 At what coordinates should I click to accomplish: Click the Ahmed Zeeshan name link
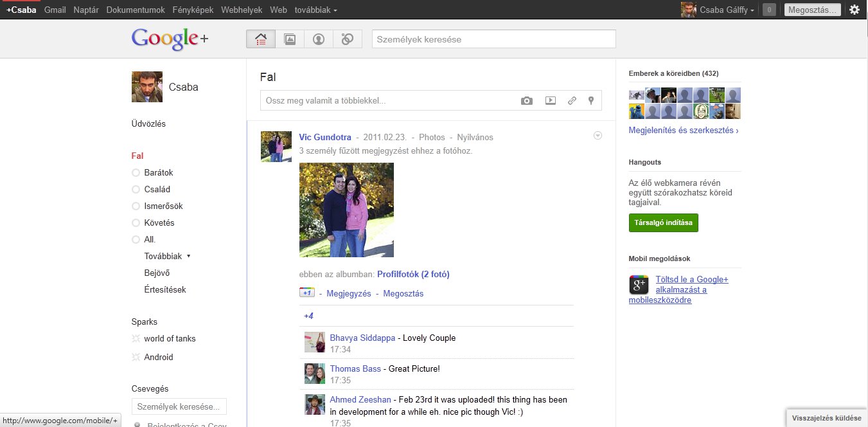coord(360,399)
